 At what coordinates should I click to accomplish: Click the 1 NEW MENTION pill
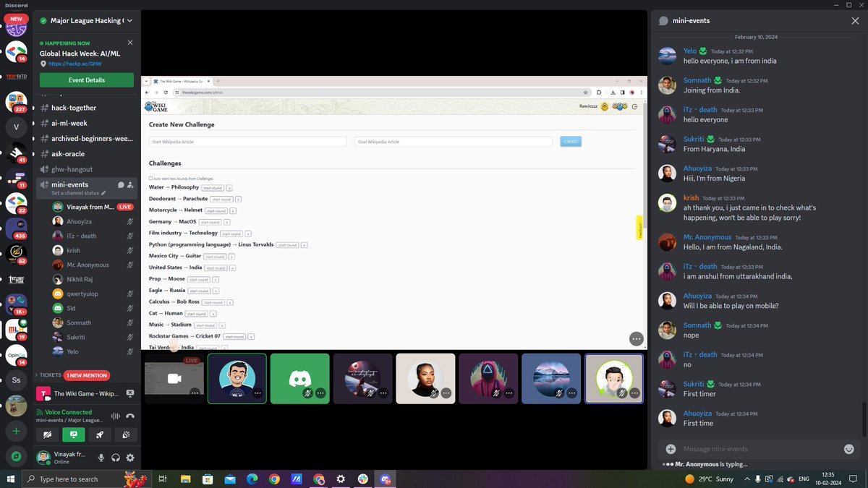(x=88, y=375)
